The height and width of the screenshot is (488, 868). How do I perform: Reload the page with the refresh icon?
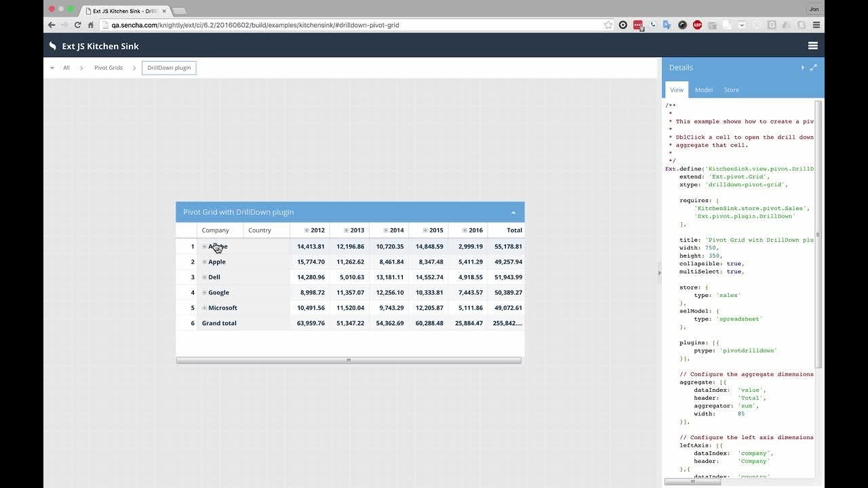click(77, 25)
